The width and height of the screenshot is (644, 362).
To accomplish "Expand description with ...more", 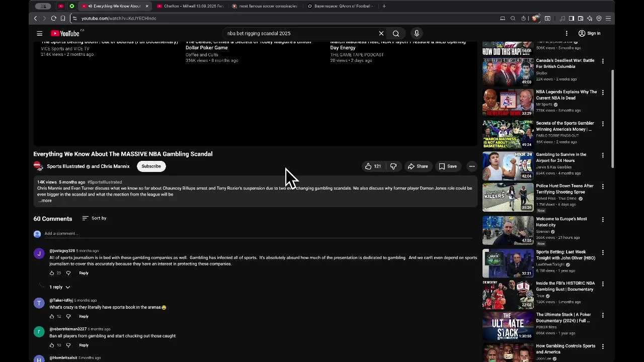I will [x=45, y=201].
